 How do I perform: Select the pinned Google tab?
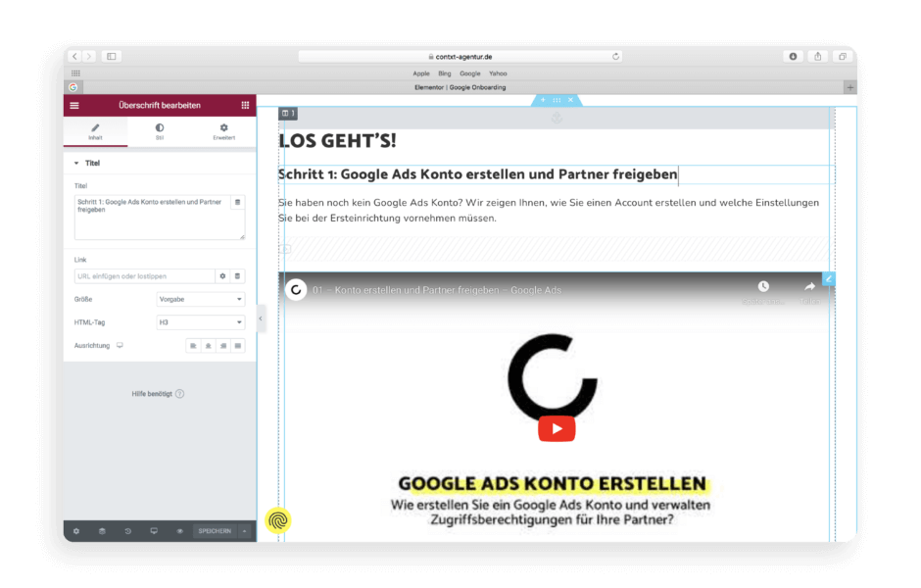[73, 87]
